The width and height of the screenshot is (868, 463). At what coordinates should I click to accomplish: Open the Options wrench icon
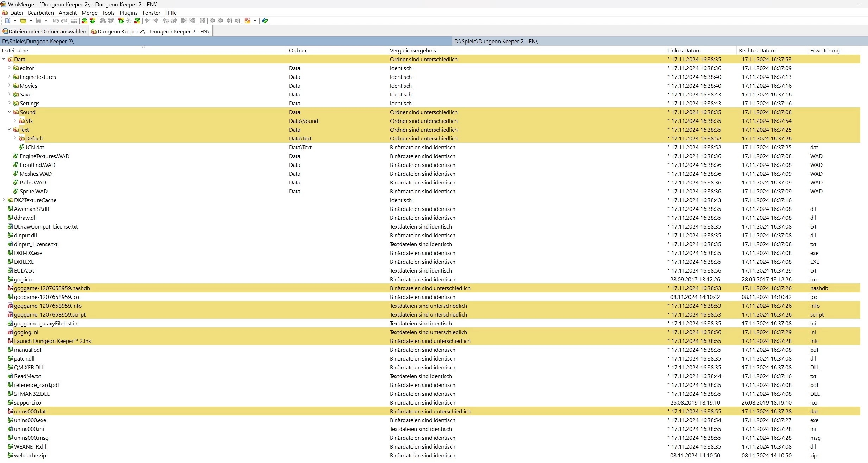247,20
